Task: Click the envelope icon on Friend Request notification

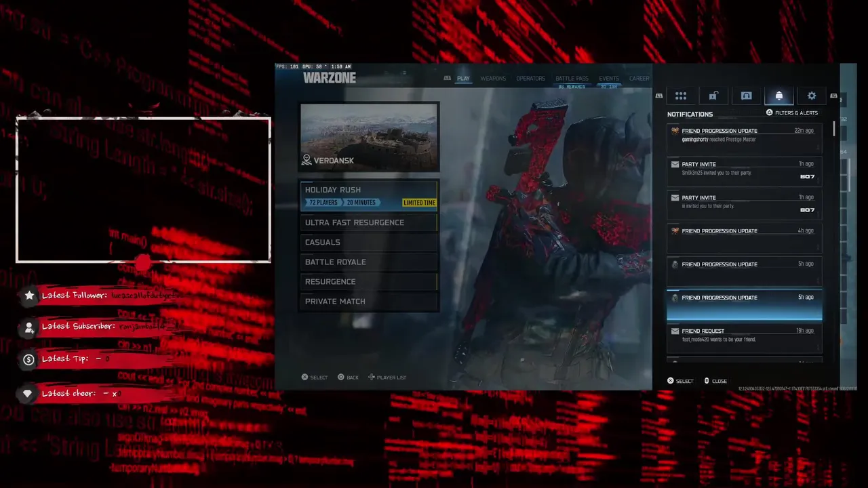Action: (675, 331)
